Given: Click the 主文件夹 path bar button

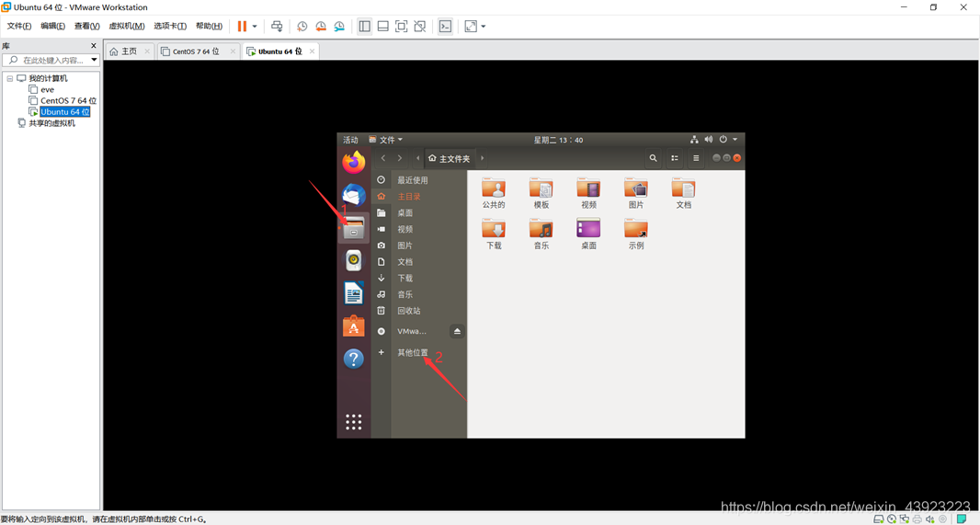Looking at the screenshot, I should pos(450,158).
